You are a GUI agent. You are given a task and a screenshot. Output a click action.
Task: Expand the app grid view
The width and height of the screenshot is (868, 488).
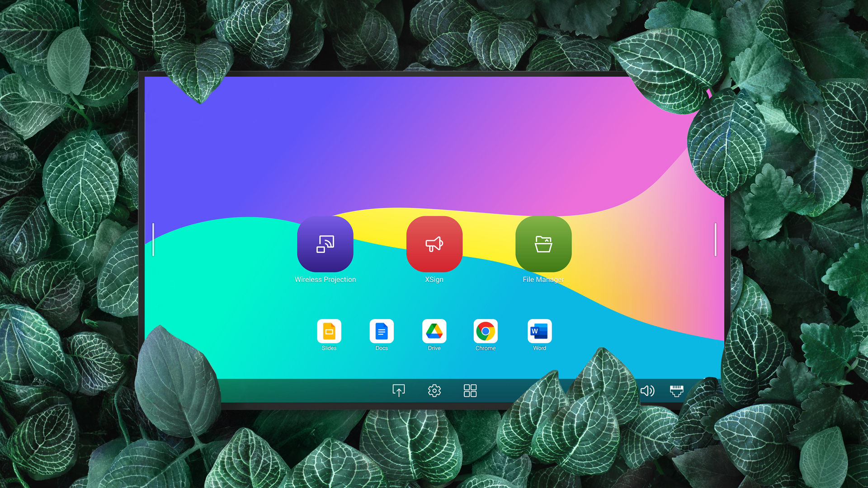point(470,390)
